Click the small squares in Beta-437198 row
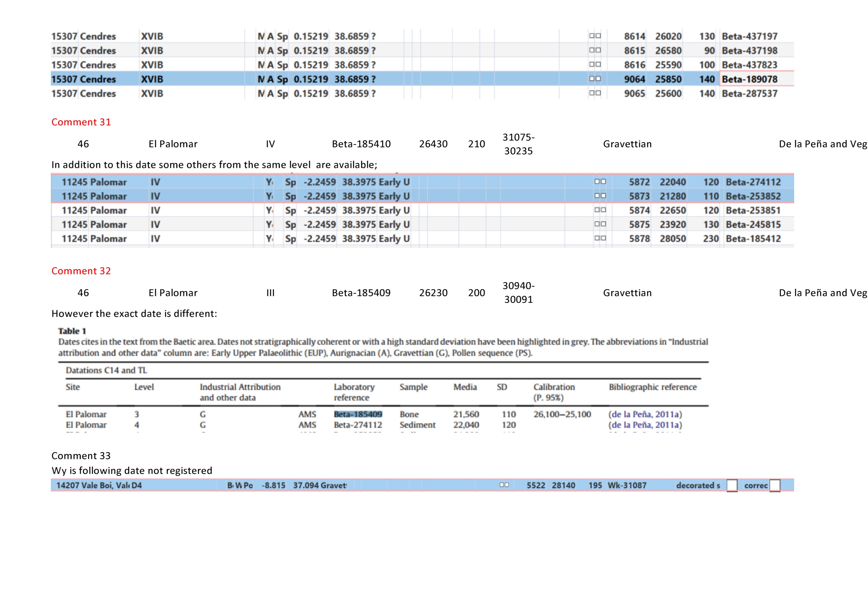The height and width of the screenshot is (614, 868). 595,50
